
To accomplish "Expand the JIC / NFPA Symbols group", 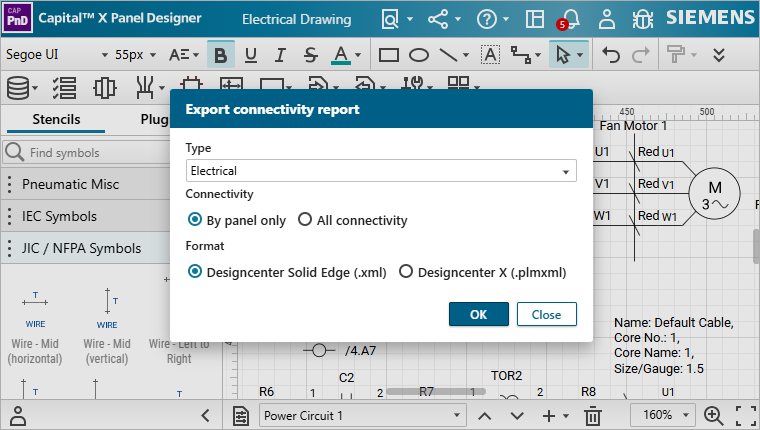I will pyautogui.click(x=86, y=248).
